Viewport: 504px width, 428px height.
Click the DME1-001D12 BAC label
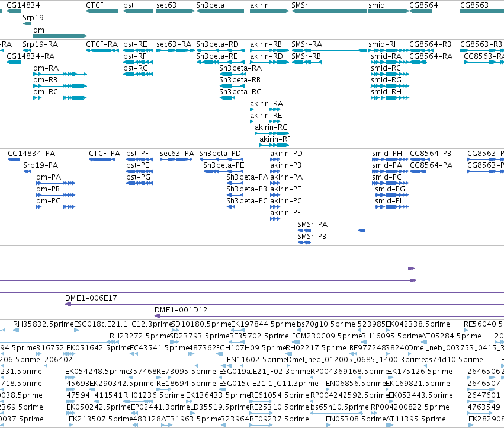[181, 310]
